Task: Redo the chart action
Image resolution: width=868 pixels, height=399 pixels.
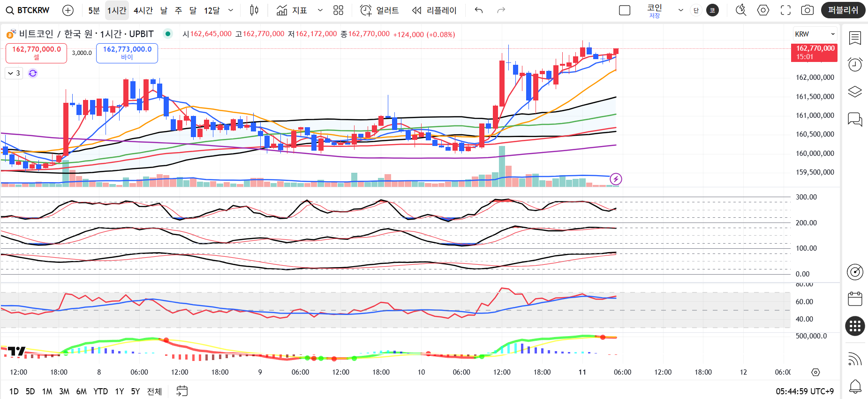Action: tap(501, 10)
